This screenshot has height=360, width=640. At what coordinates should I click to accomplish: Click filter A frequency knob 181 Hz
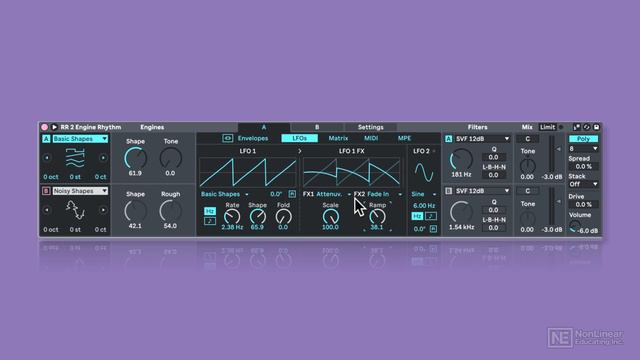click(x=461, y=160)
